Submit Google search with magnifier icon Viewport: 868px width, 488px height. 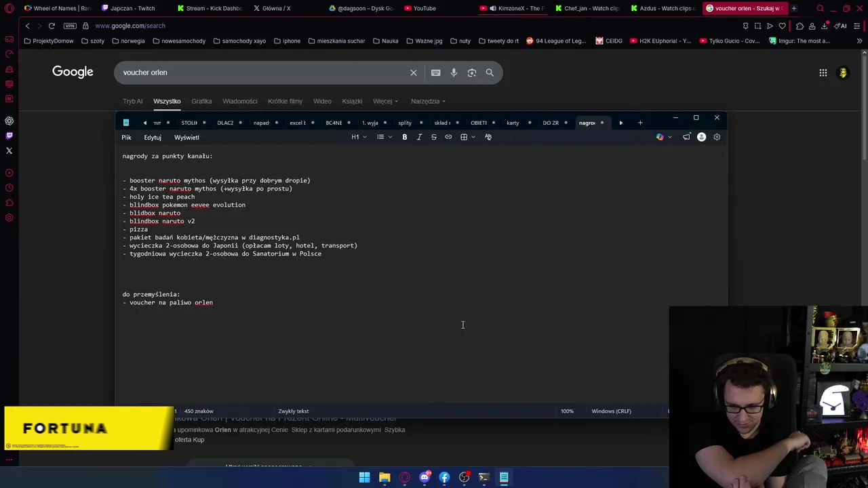click(x=490, y=73)
